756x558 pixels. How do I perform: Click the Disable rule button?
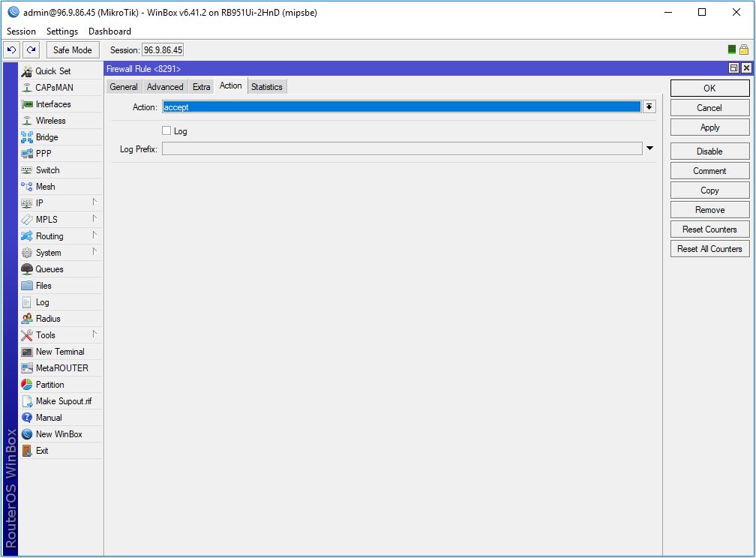point(709,151)
